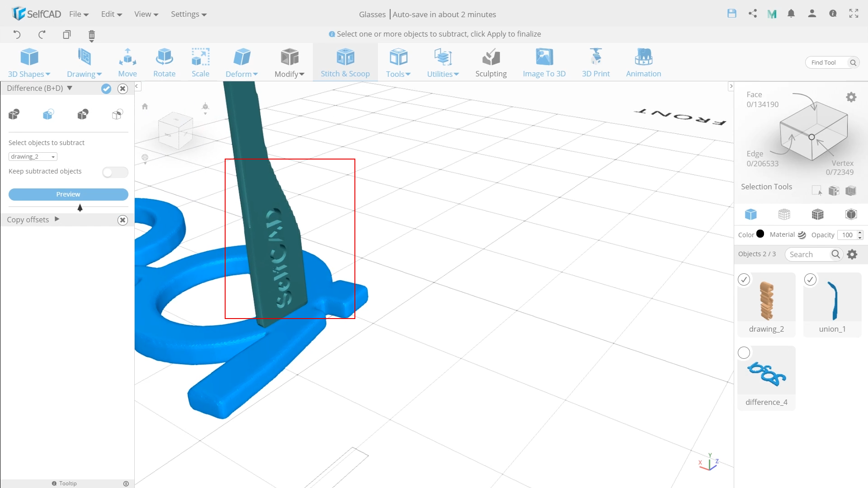Select the Scale tool
The width and height of the screenshot is (868, 488).
pyautogui.click(x=200, y=63)
